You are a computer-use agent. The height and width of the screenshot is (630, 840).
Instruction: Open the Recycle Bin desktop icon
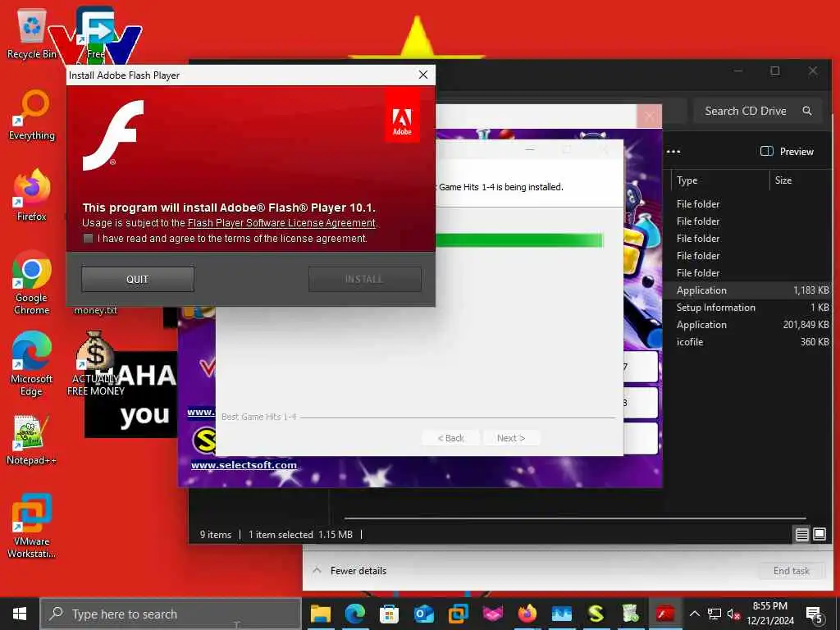[32, 32]
